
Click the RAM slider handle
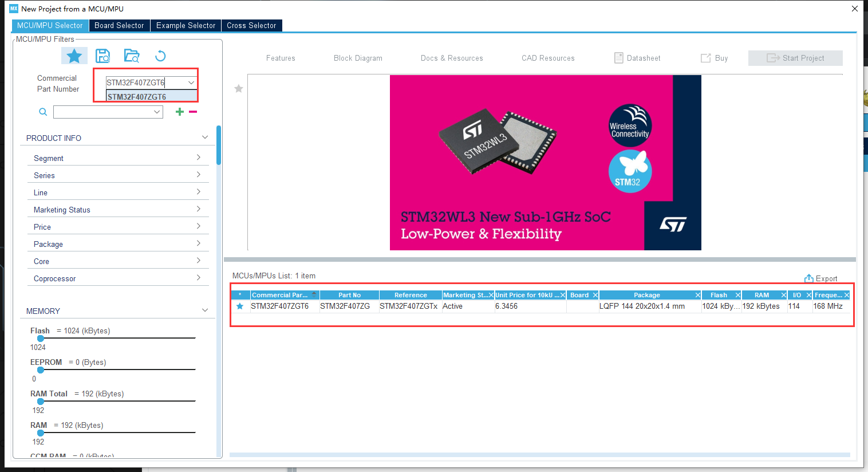(41, 433)
